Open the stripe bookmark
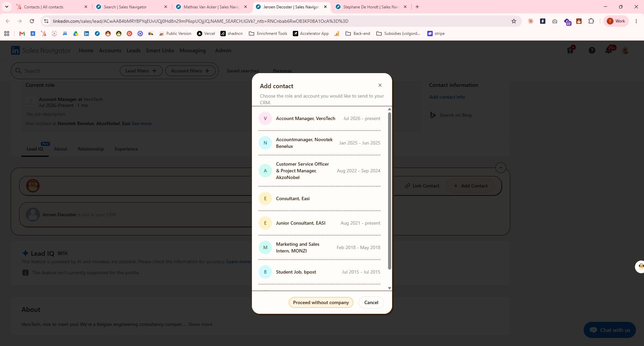This screenshot has width=644, height=346. tap(436, 34)
